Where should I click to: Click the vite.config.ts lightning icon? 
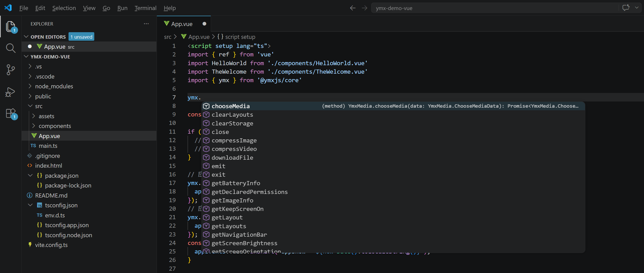pyautogui.click(x=30, y=245)
